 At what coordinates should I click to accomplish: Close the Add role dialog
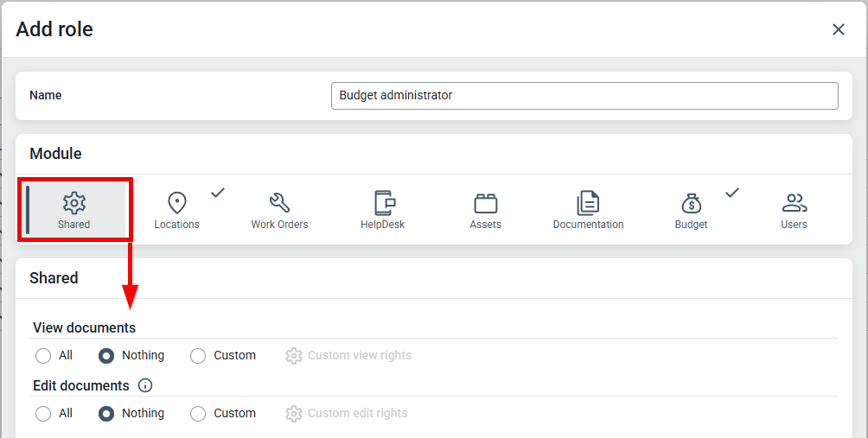tap(839, 29)
